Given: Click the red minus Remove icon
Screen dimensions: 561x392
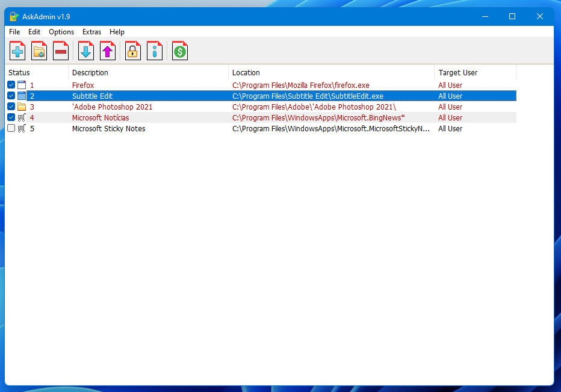Looking at the screenshot, I should pyautogui.click(x=60, y=51).
